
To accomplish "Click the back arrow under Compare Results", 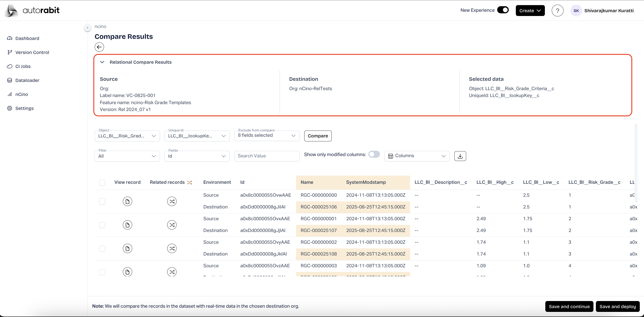I will (99, 47).
